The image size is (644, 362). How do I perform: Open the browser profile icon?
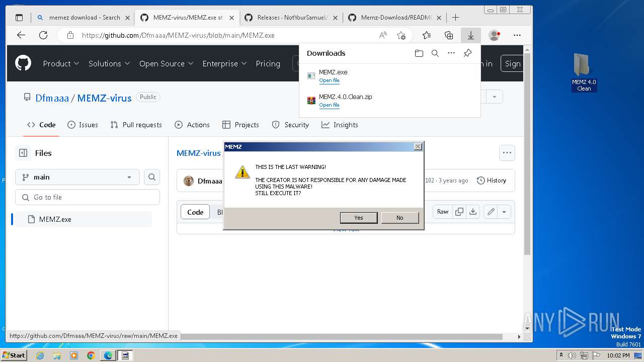click(x=495, y=35)
